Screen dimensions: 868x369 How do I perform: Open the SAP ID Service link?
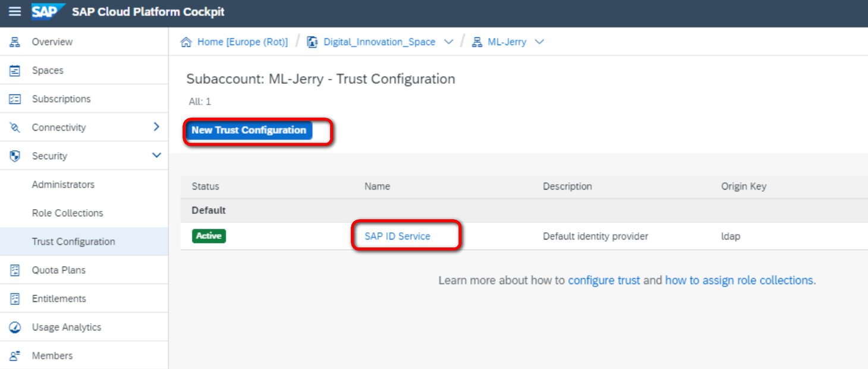click(x=397, y=236)
